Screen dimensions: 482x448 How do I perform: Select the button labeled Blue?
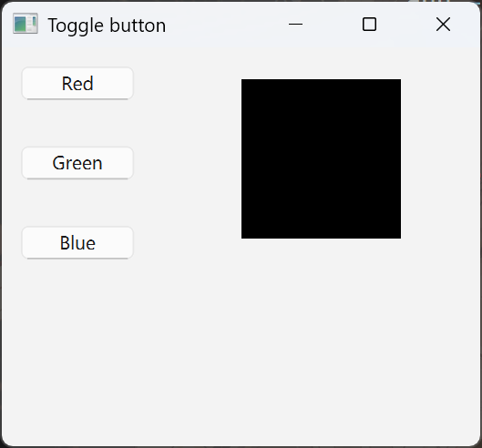pos(77,243)
